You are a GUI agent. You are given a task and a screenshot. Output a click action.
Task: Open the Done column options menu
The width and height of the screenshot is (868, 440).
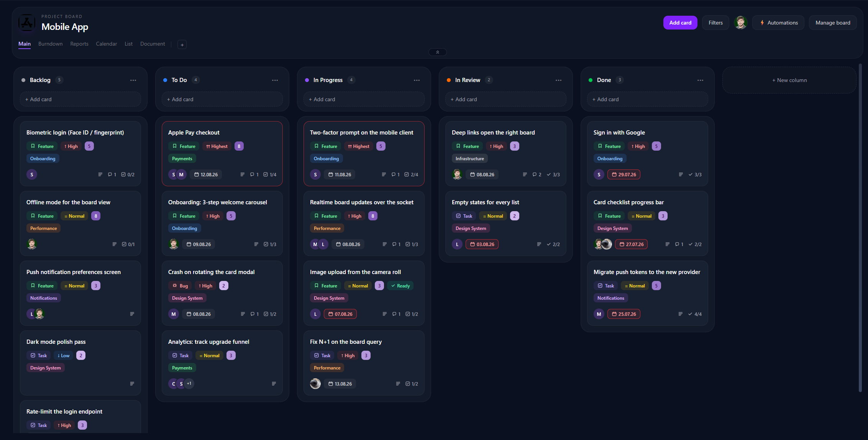(700, 80)
